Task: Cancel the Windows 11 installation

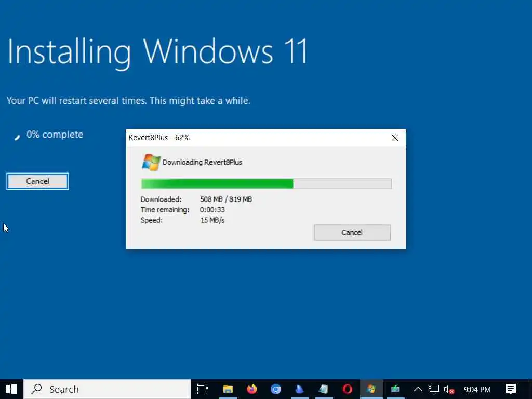Action: click(37, 181)
